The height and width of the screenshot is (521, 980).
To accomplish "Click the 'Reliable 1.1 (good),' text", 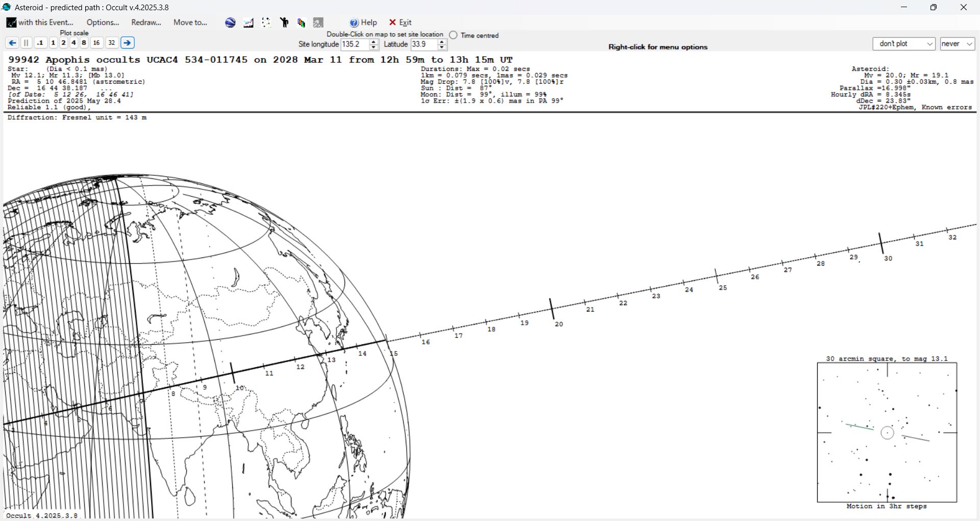I will click(49, 107).
